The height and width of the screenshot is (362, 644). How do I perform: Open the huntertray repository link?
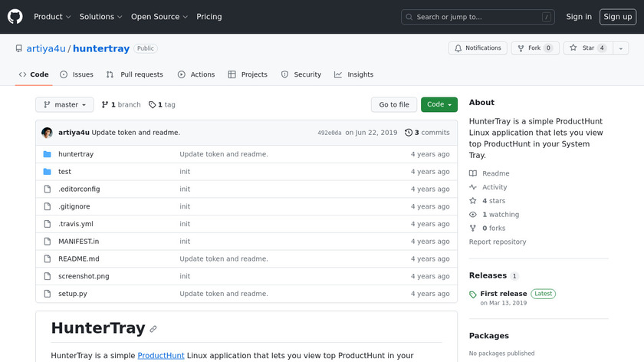pos(101,48)
